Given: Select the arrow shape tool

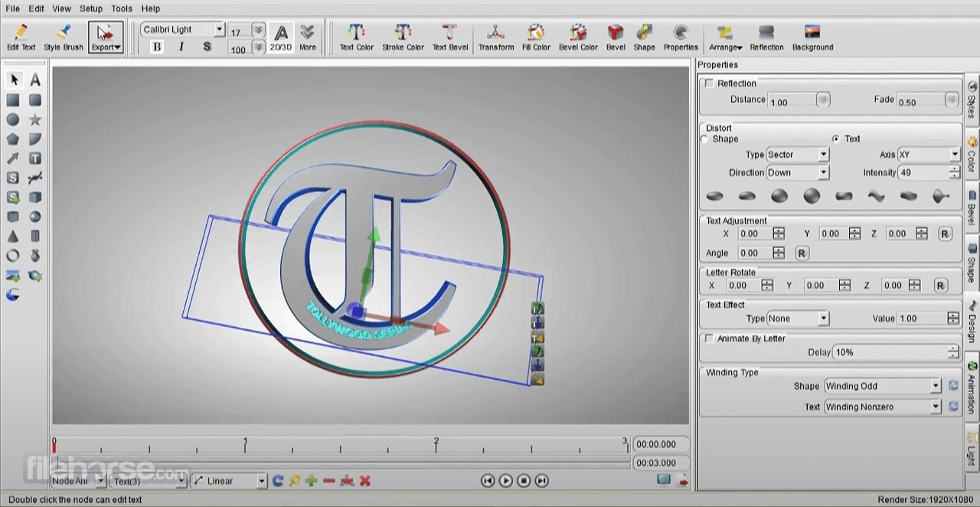Looking at the screenshot, I should coord(13,159).
